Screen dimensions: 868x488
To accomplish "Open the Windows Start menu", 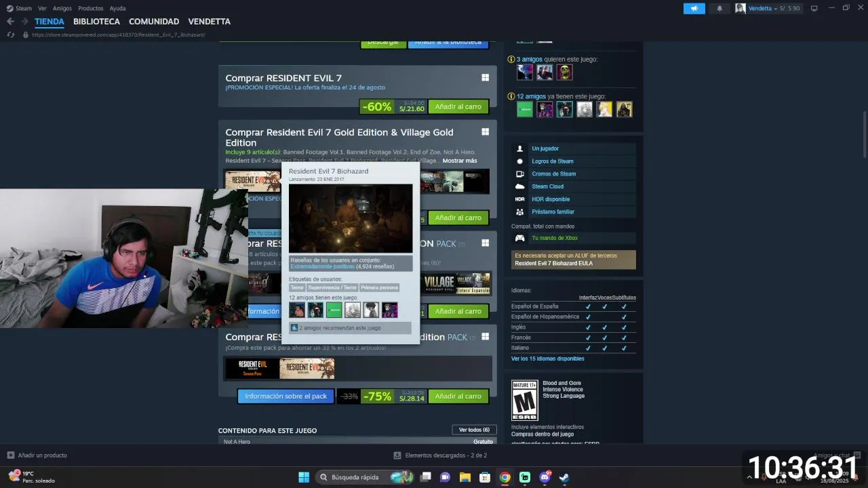I will click(x=304, y=477).
